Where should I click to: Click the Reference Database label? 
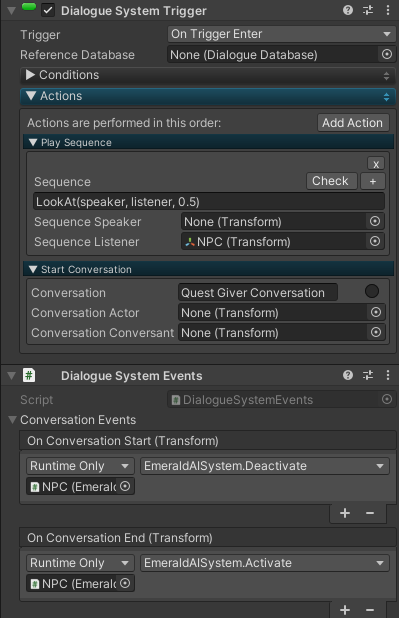77,55
